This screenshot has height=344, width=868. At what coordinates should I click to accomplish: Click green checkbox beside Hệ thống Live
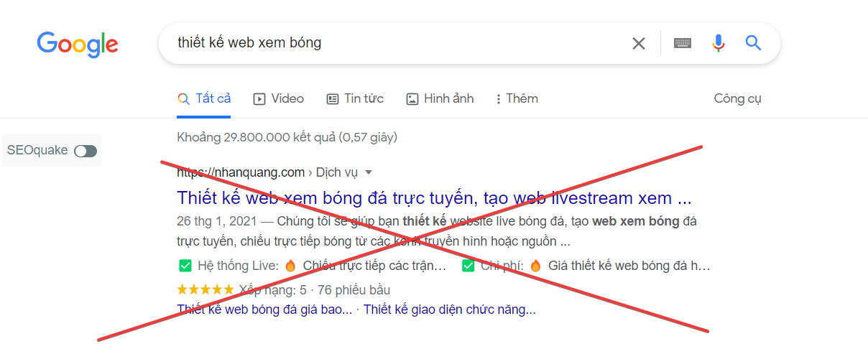[x=185, y=266]
